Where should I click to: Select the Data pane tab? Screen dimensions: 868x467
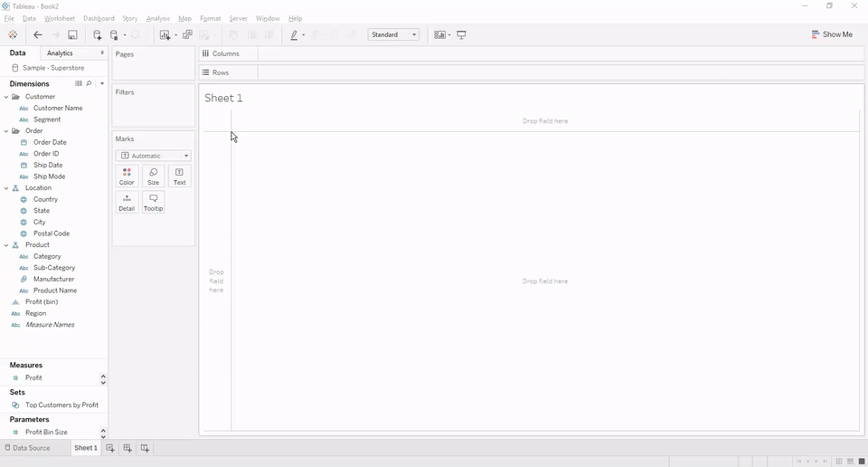[x=18, y=53]
